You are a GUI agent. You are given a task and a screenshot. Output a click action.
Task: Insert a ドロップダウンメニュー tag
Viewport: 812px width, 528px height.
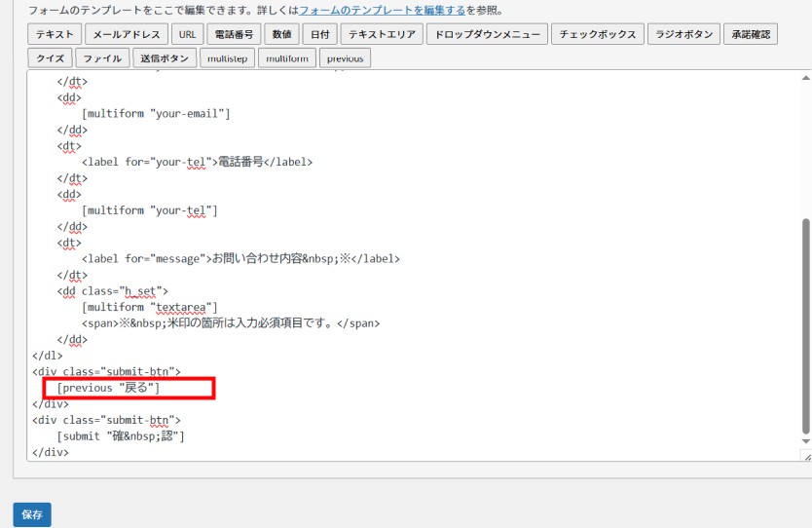[486, 34]
